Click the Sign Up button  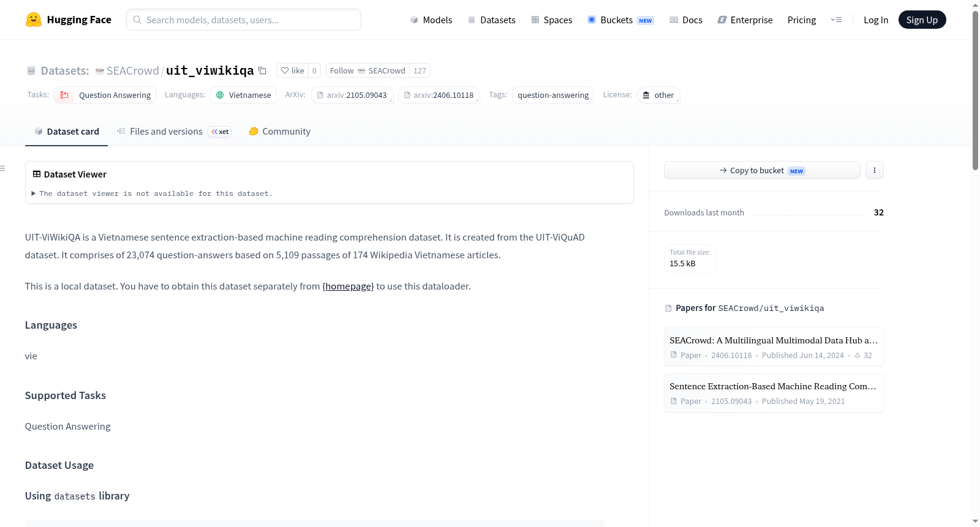[x=922, y=20]
